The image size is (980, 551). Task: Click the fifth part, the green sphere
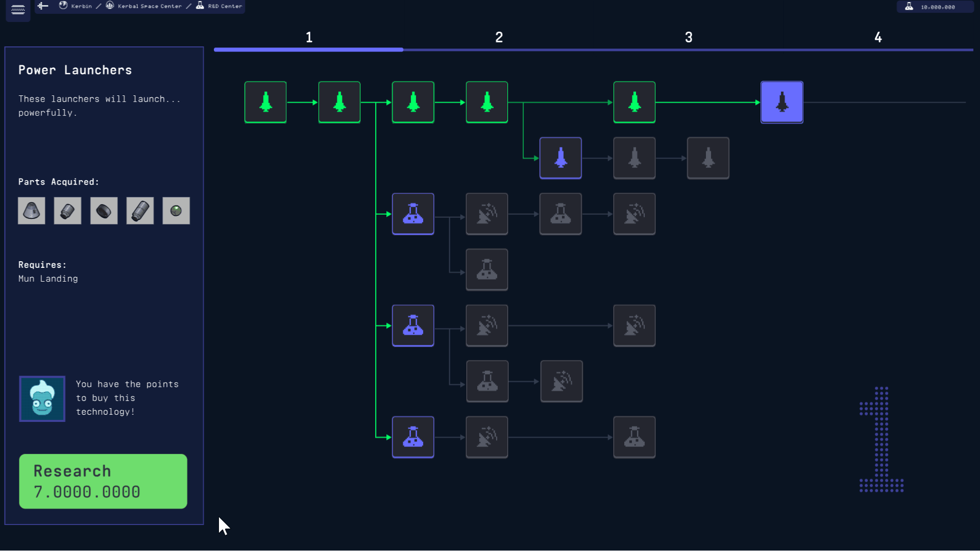tap(176, 211)
